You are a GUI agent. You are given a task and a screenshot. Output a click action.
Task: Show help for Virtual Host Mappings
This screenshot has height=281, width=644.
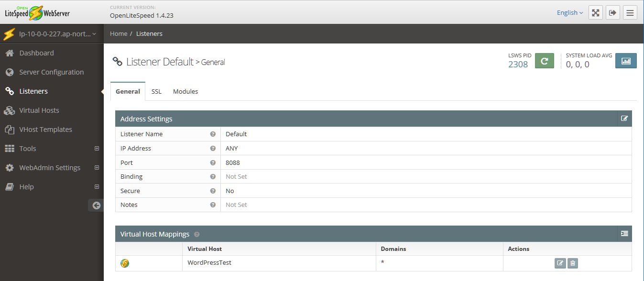pos(197,235)
